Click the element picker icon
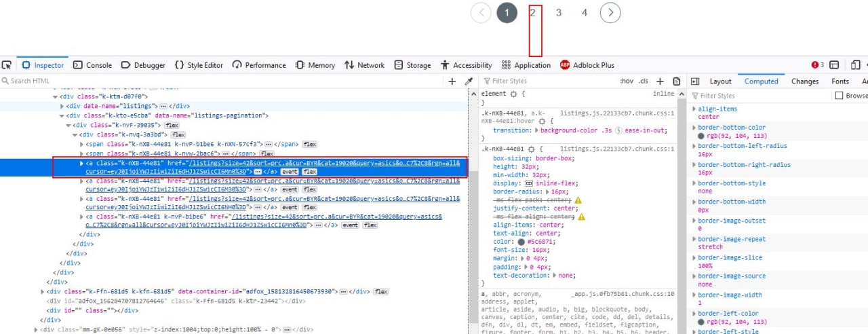 7,65
